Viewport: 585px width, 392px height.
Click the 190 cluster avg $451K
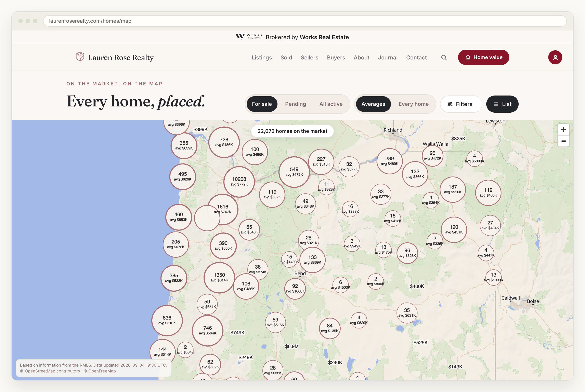(x=454, y=229)
